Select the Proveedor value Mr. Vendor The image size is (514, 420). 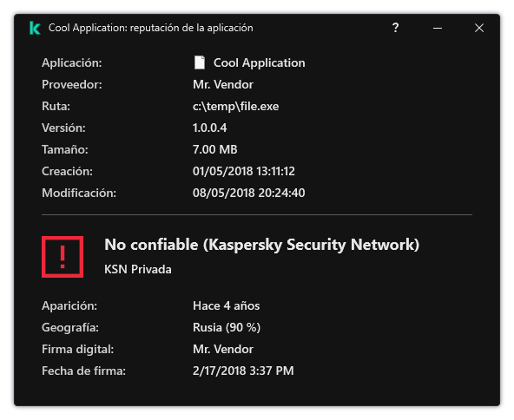[223, 84]
